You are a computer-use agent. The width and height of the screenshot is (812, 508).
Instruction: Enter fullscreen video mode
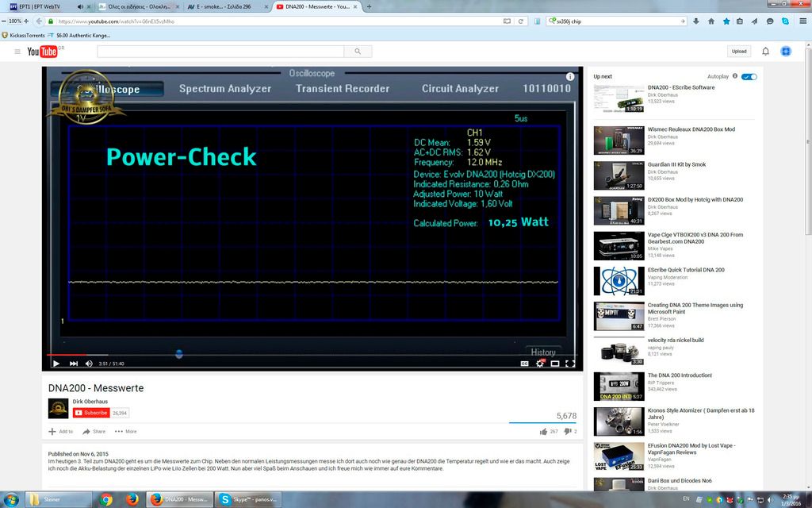click(x=570, y=364)
